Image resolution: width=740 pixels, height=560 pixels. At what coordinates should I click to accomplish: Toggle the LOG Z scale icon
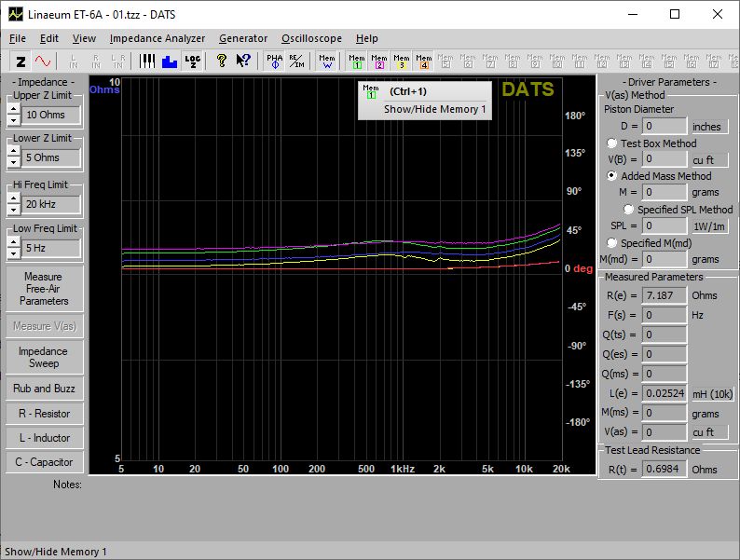193,61
